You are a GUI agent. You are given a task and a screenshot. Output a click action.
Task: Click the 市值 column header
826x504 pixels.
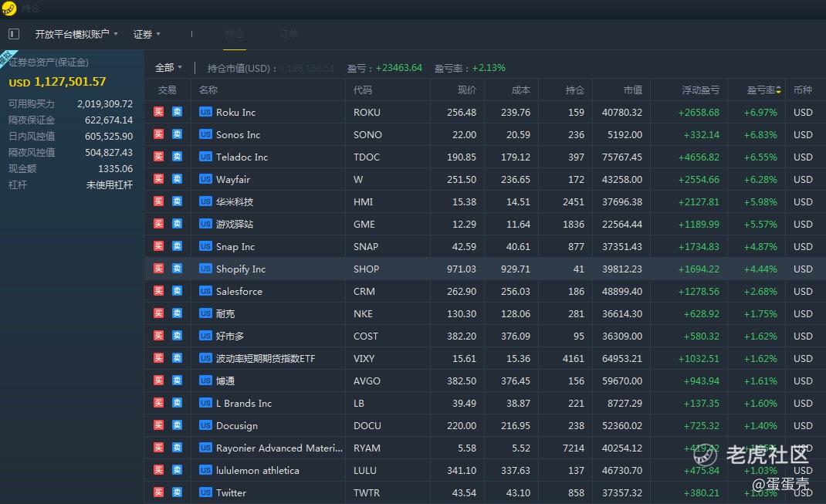click(633, 90)
